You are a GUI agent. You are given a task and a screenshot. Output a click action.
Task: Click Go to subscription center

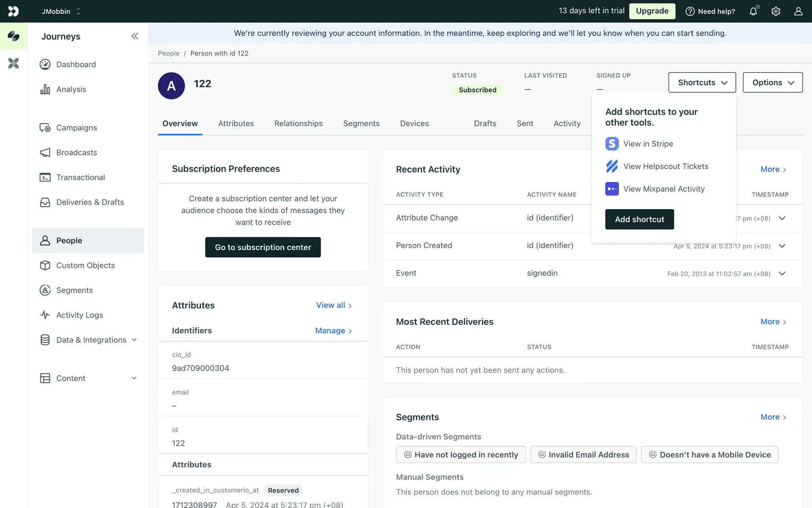tap(263, 247)
